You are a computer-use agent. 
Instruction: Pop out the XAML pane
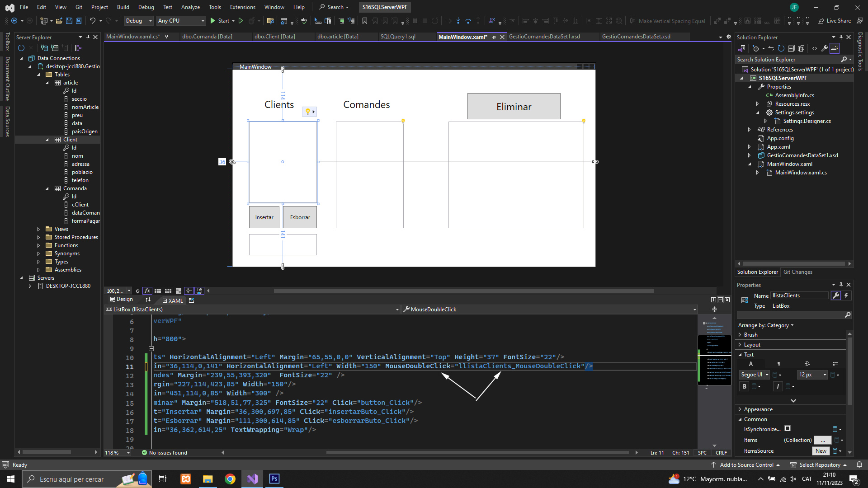coord(192,300)
